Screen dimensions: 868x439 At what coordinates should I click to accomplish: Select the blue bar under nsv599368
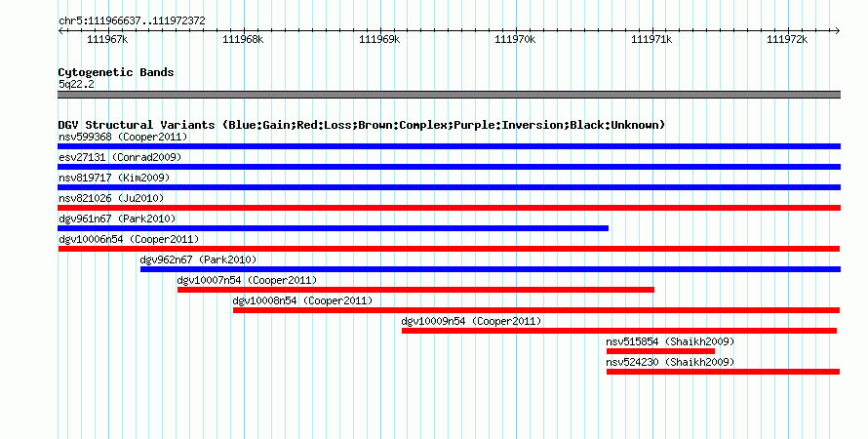coord(449,146)
